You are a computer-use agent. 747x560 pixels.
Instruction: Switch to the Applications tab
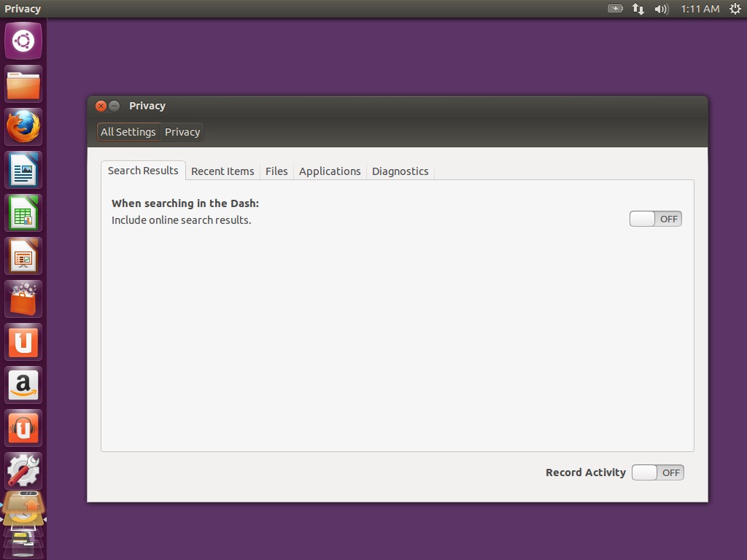(330, 171)
